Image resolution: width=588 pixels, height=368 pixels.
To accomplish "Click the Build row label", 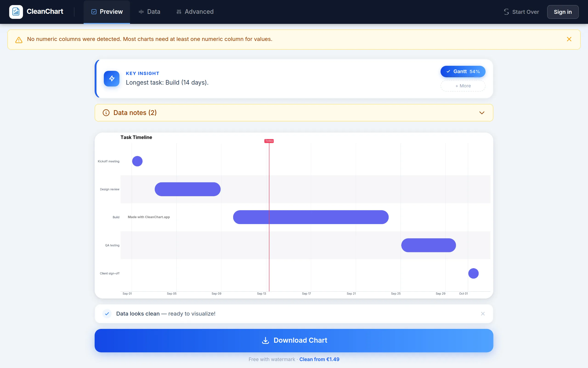I will [x=116, y=217].
